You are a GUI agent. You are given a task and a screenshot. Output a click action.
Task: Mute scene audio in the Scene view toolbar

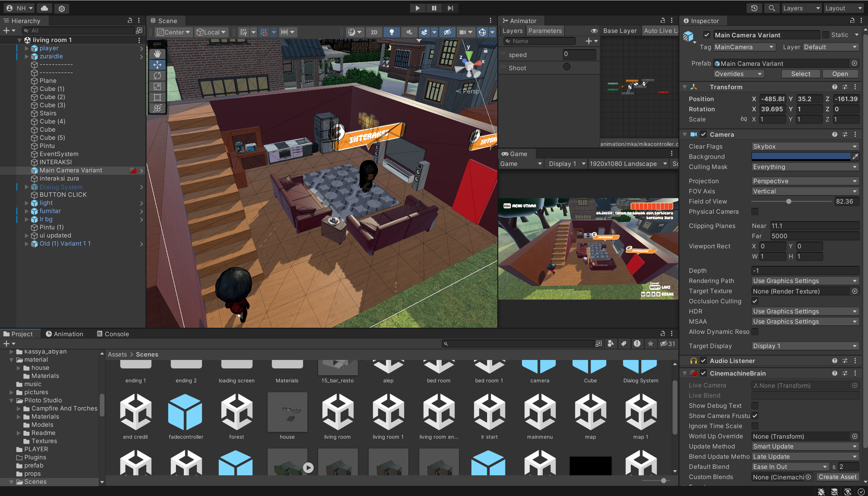tap(409, 32)
